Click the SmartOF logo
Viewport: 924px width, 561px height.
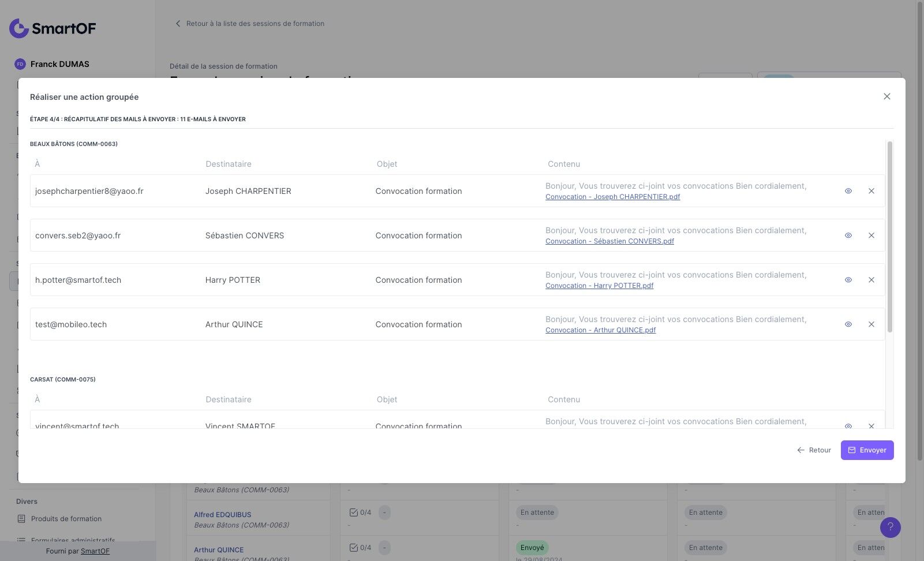(53, 28)
